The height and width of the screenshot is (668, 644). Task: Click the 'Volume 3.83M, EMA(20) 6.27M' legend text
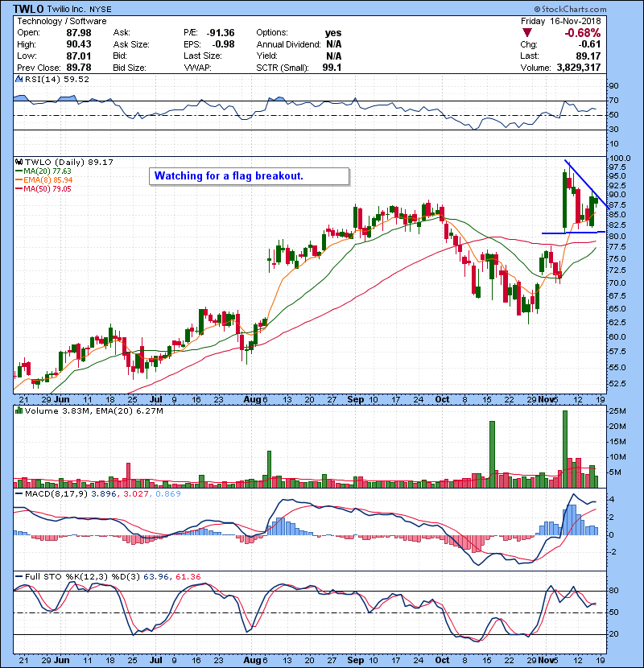point(93,410)
